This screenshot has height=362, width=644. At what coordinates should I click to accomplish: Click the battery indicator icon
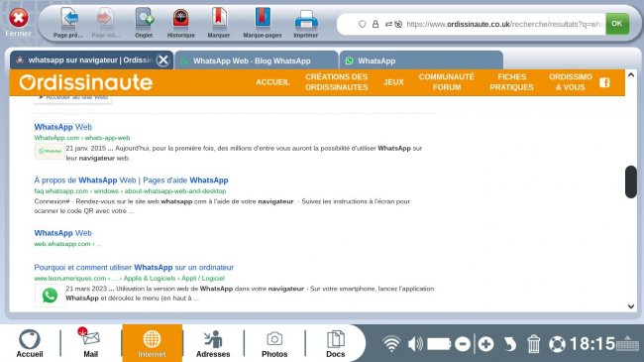click(x=439, y=343)
